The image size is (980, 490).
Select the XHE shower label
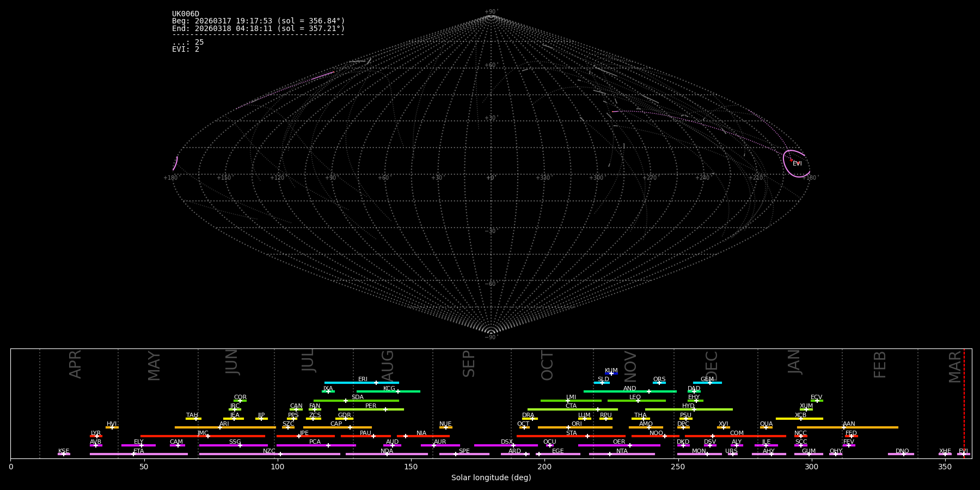(945, 451)
